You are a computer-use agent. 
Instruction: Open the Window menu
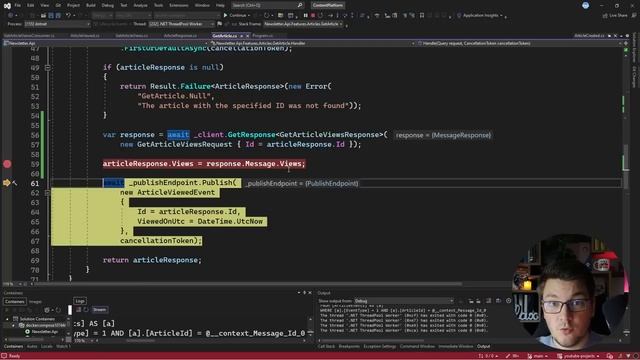pyautogui.click(x=202, y=5)
